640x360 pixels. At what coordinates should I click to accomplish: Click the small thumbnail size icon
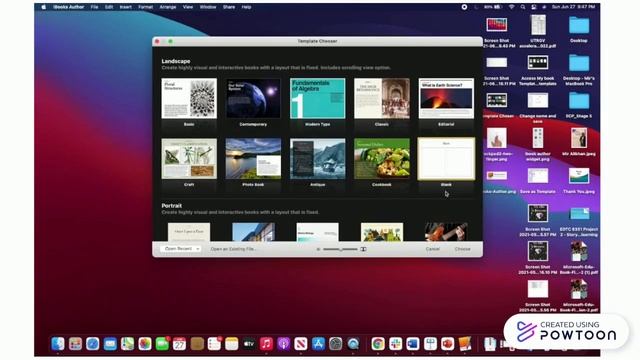coord(318,249)
